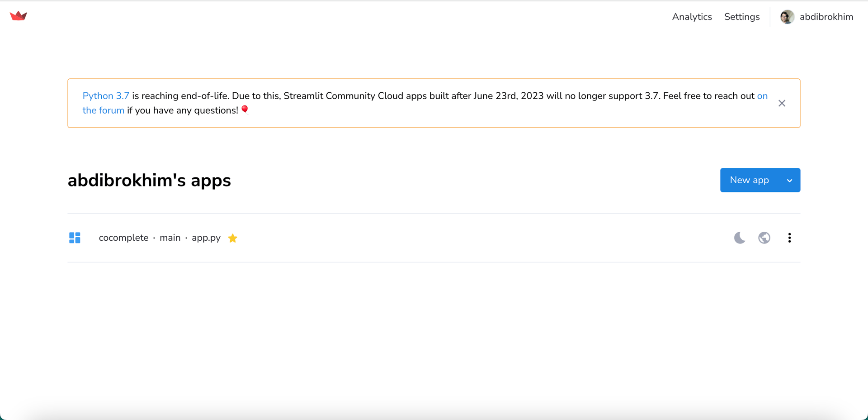This screenshot has width=868, height=420.
Task: Dismiss the Python 3.7 notice banner
Action: [782, 103]
